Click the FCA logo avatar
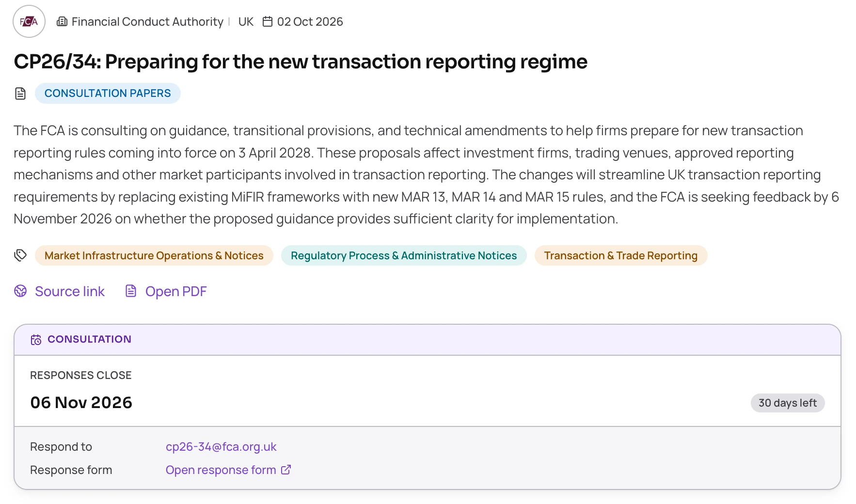The height and width of the screenshot is (504, 856). coord(29,21)
